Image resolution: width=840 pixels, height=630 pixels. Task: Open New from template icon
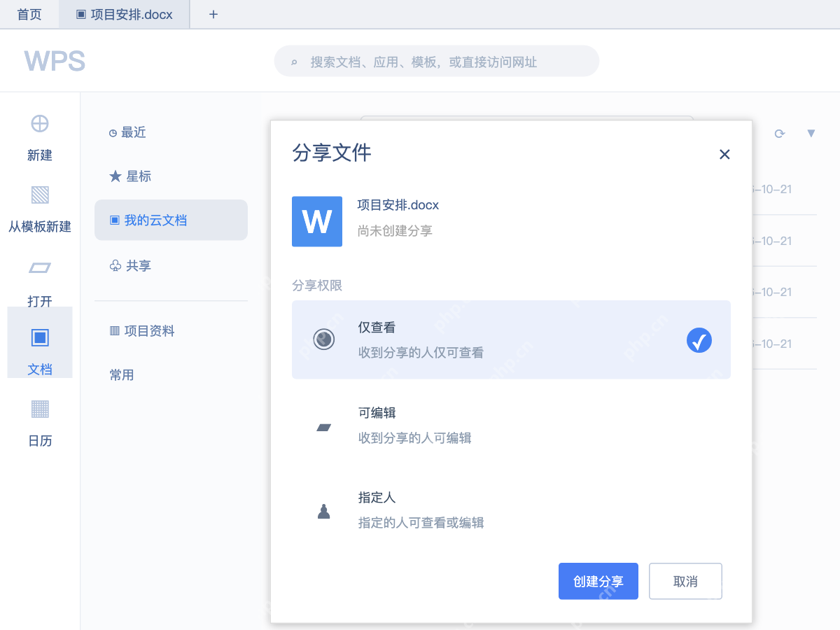tap(40, 195)
